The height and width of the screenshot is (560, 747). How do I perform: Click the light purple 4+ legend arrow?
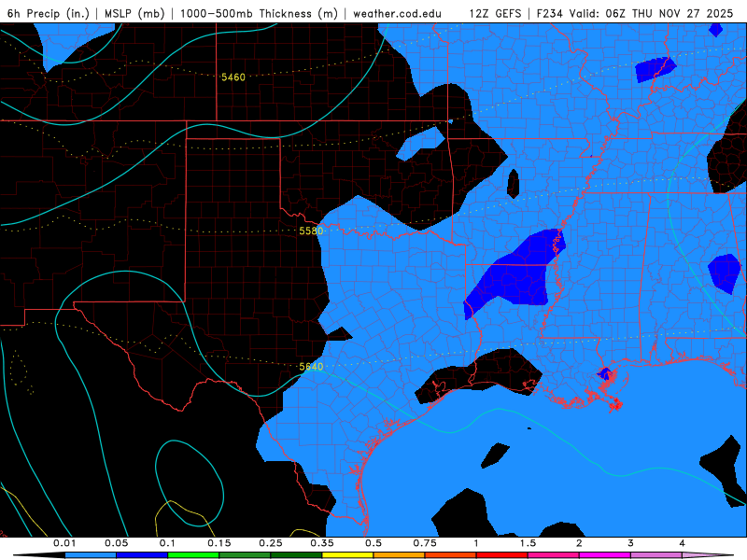pos(708,555)
